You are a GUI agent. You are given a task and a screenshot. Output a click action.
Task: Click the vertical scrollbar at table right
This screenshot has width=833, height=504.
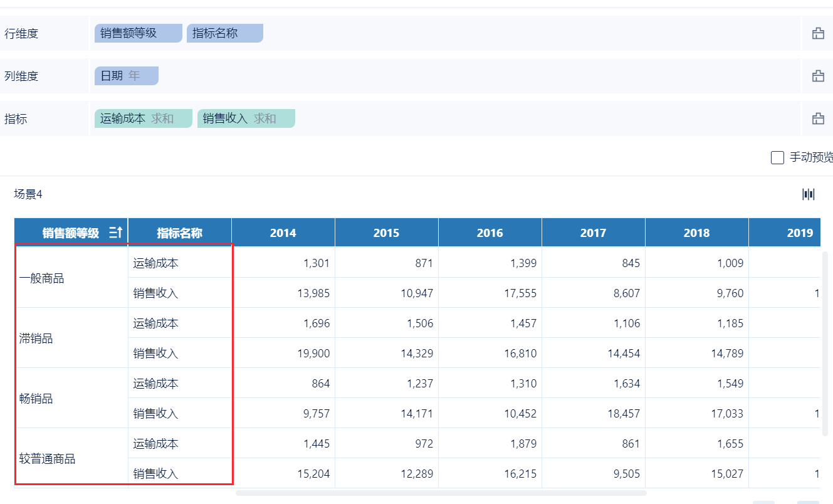(x=825, y=344)
